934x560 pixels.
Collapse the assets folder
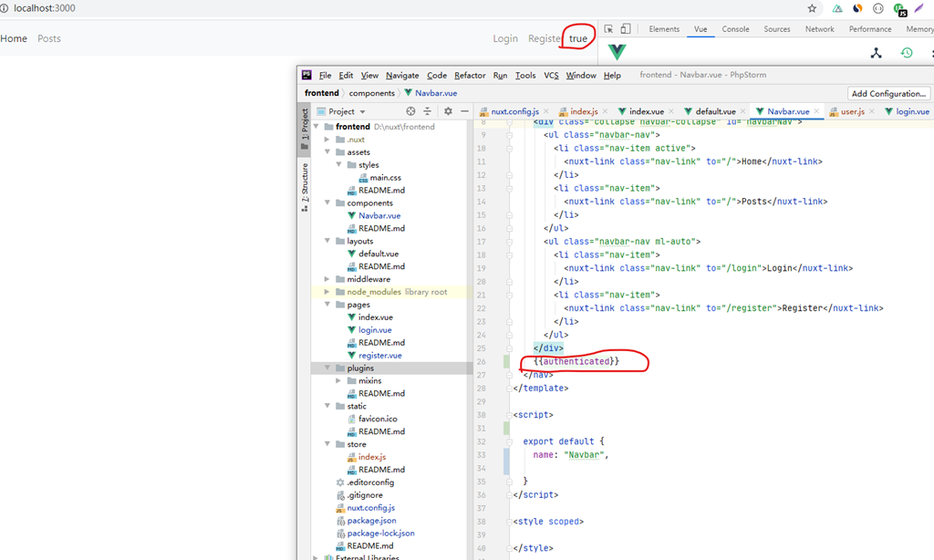coord(327,152)
